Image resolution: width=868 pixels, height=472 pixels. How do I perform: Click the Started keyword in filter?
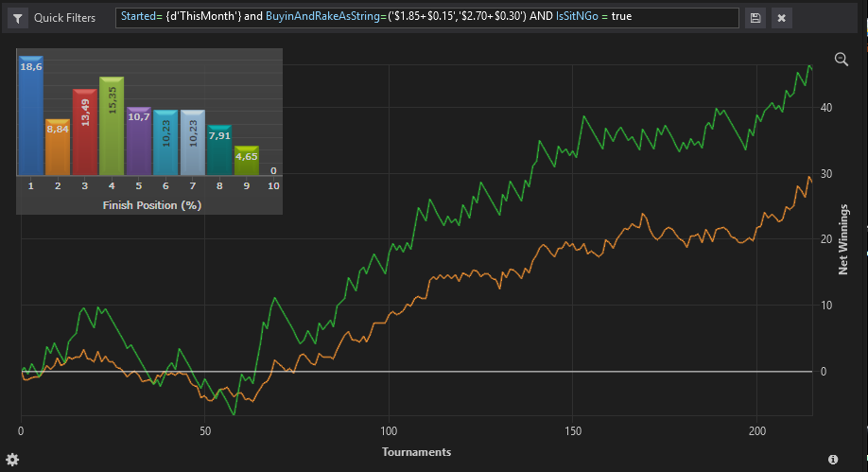pos(138,16)
